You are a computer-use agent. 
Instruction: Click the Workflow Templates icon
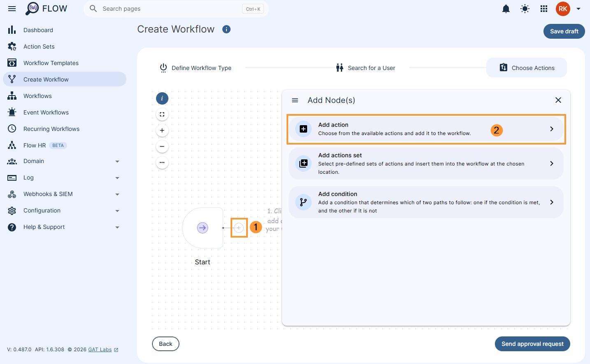12,63
